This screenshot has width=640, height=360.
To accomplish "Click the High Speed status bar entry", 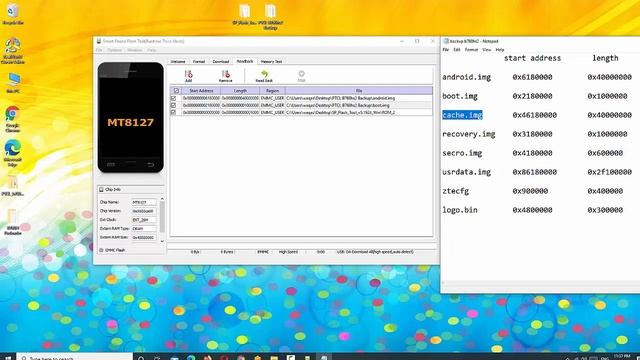I will tap(288, 252).
